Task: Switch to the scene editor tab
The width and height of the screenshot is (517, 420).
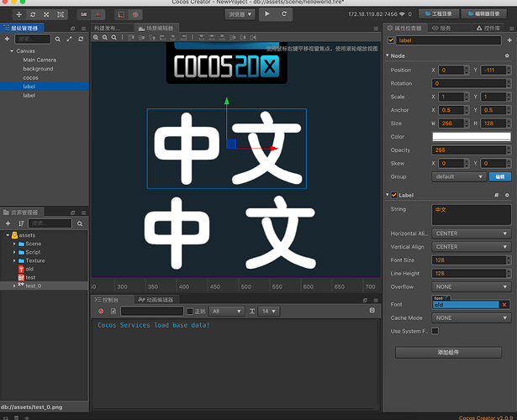Action: click(x=156, y=29)
